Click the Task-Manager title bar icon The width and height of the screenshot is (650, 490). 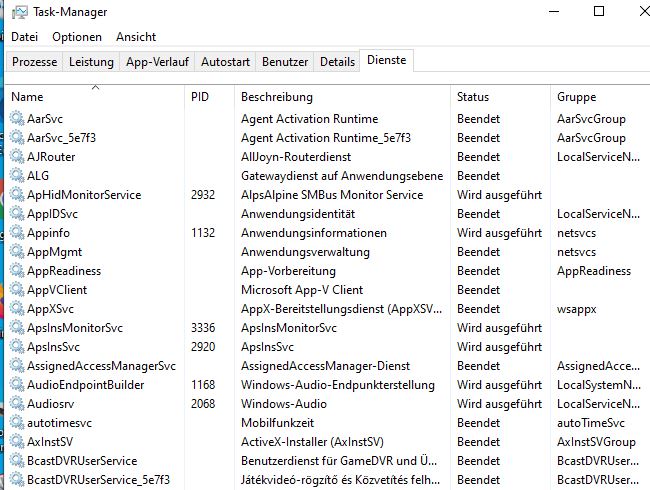click(19, 12)
